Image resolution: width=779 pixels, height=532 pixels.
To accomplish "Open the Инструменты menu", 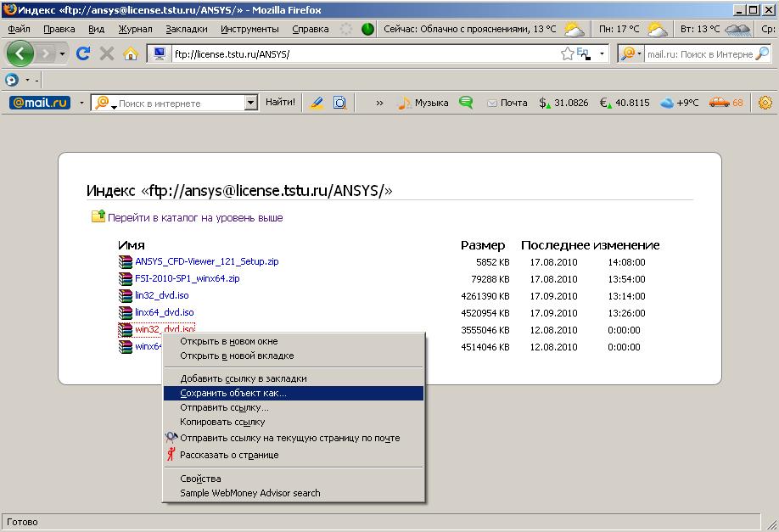I will pyautogui.click(x=249, y=30).
